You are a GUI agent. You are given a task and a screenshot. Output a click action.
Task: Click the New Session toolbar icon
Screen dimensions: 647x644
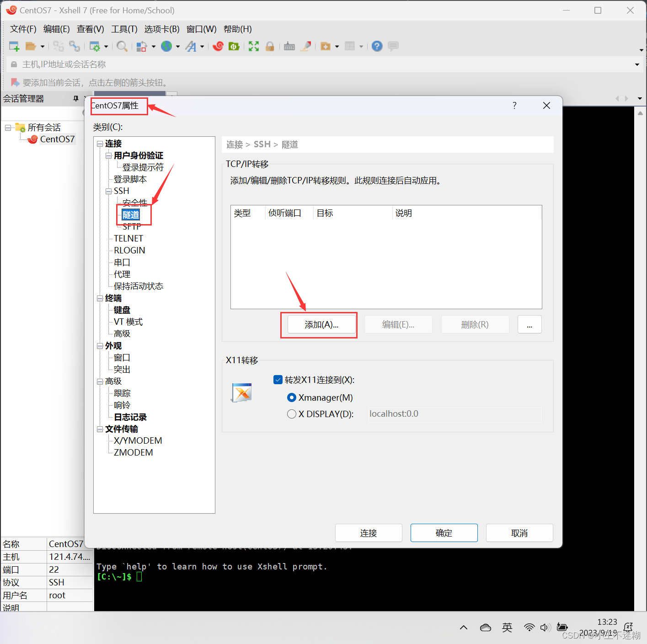[14, 46]
